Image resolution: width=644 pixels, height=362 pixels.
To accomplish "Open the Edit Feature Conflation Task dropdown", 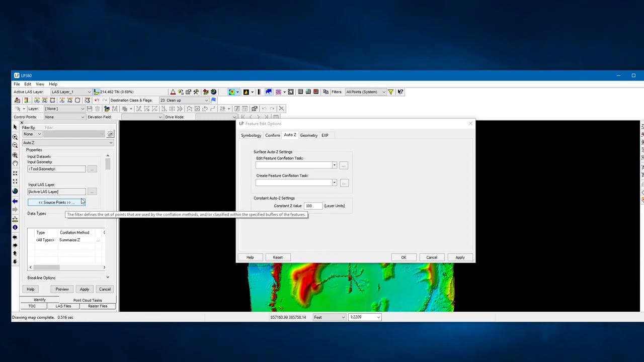I will (x=296, y=165).
